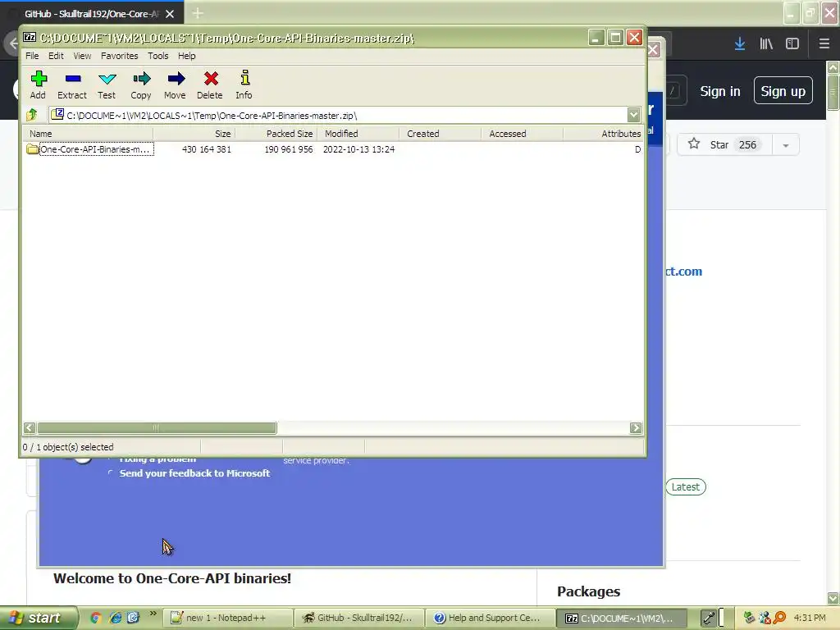The height and width of the screenshot is (630, 840).
Task: Open the Favorites menu
Action: tap(120, 56)
